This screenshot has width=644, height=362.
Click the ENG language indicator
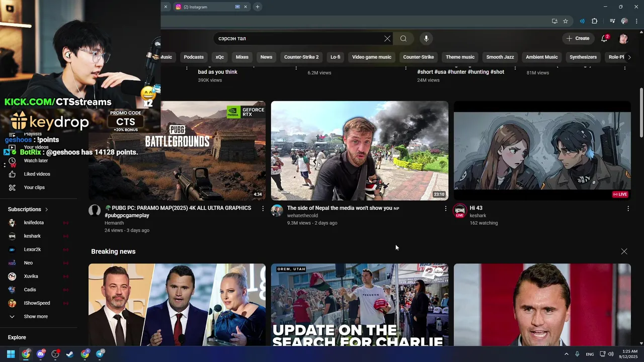click(x=590, y=354)
